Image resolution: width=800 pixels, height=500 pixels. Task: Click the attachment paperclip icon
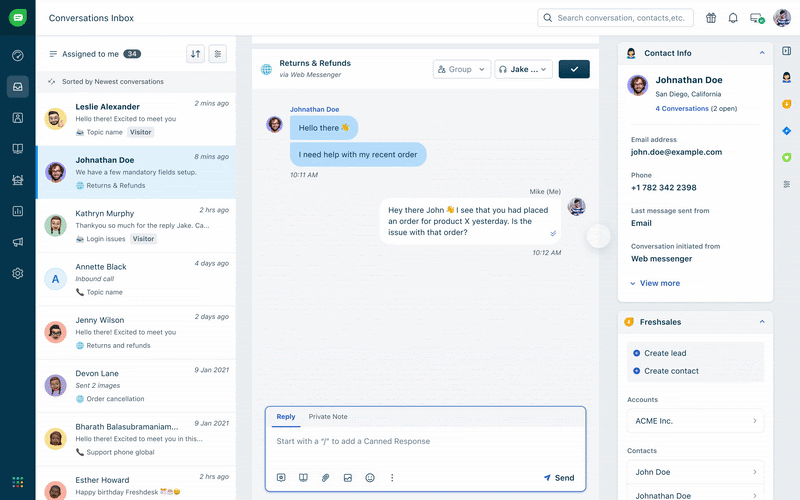click(x=326, y=478)
